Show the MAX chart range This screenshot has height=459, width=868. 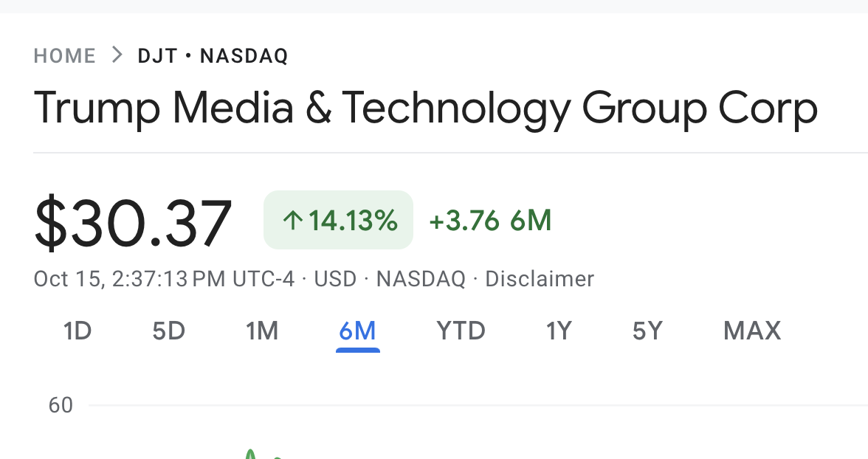(x=751, y=331)
